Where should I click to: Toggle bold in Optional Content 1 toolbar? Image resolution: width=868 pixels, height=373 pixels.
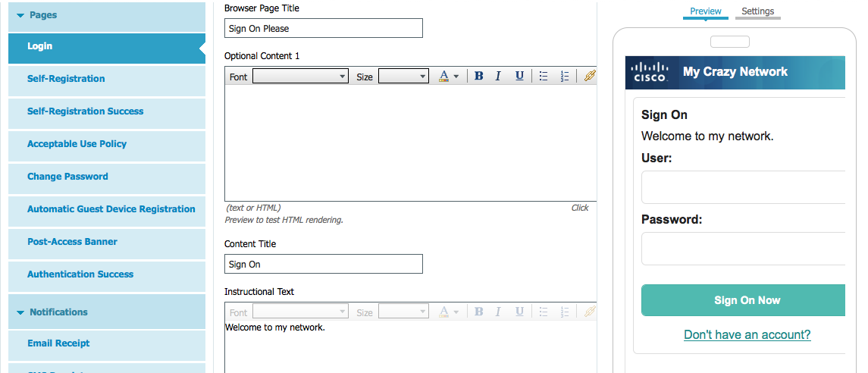(x=478, y=76)
